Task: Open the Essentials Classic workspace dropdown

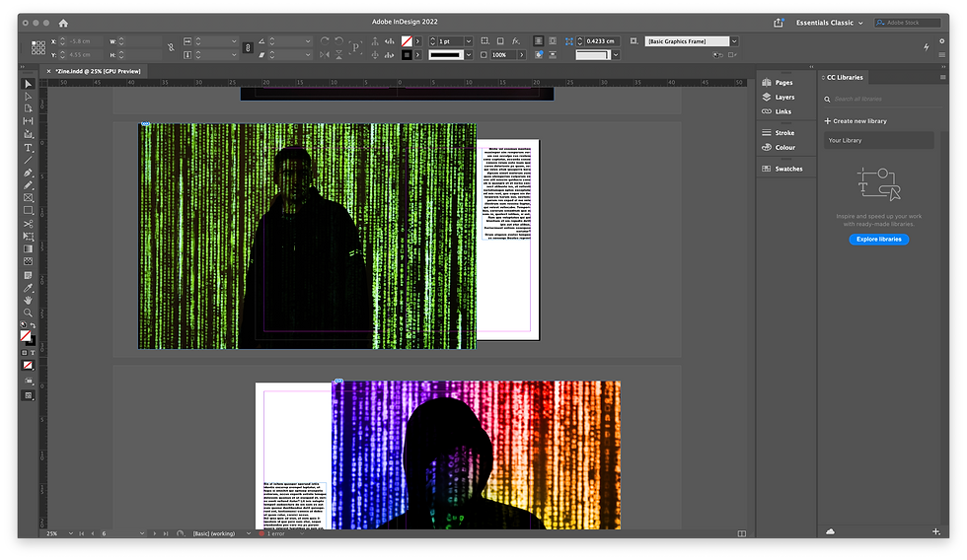Action: pos(829,22)
